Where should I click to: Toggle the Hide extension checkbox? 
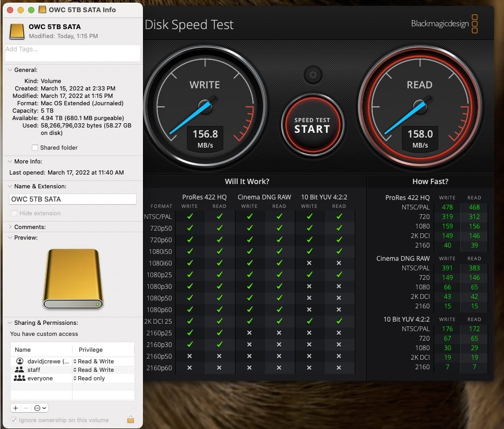point(14,213)
